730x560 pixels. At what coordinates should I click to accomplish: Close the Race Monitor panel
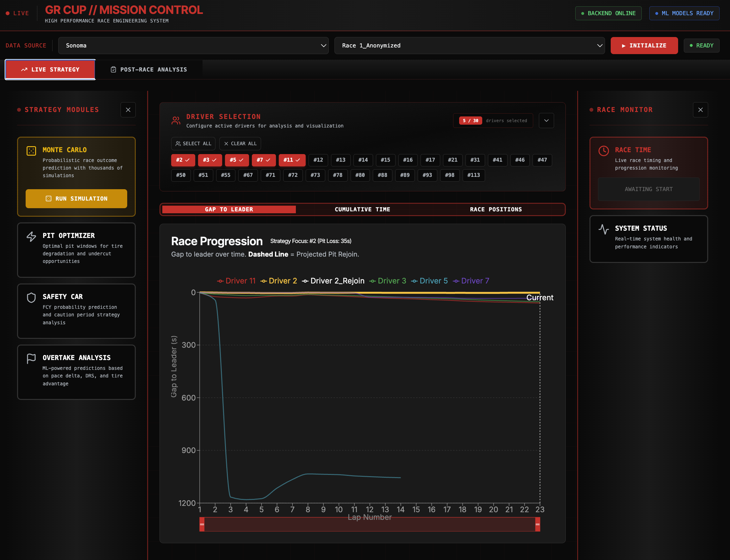coord(700,110)
